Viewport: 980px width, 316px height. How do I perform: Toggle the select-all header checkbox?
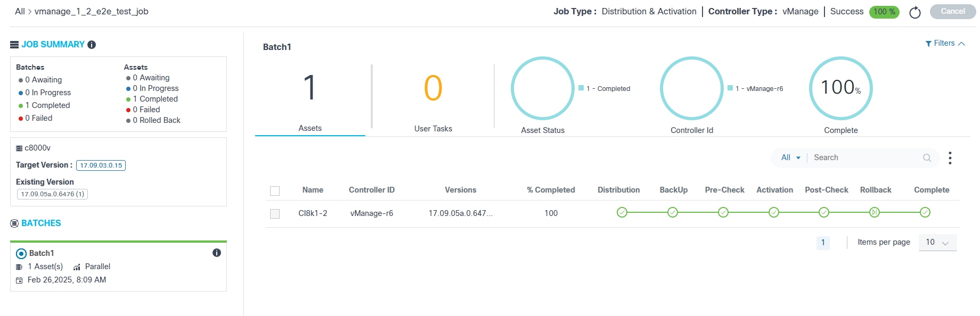coord(275,191)
